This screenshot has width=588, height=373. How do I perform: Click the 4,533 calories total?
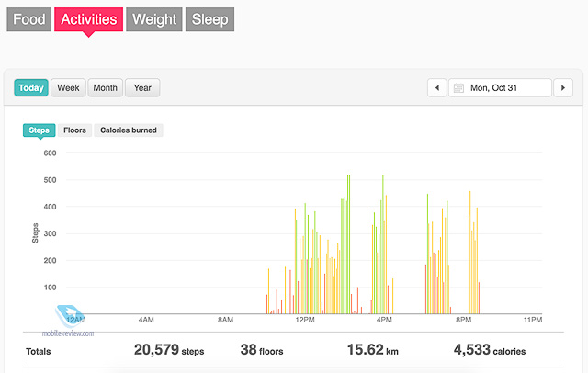[490, 350]
